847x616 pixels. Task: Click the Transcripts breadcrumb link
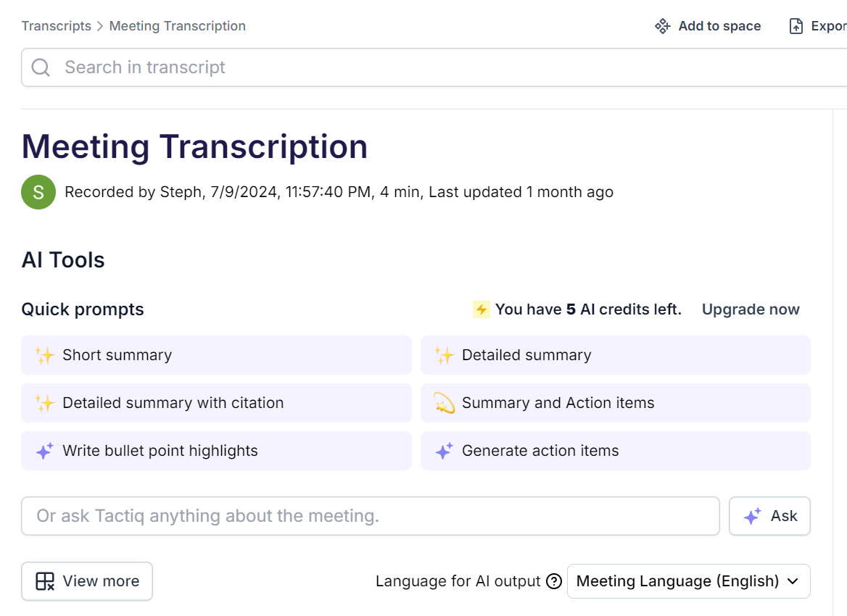(56, 26)
